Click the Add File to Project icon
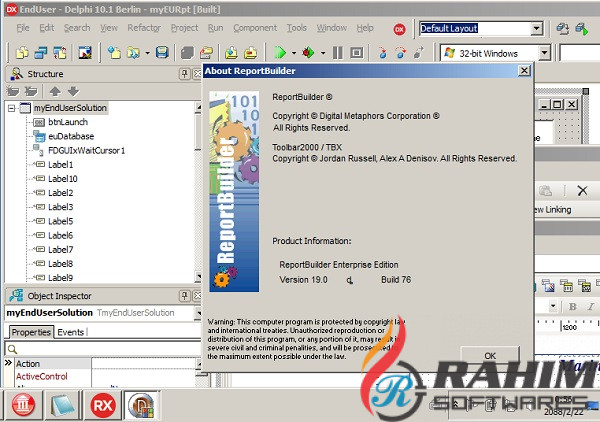Screen dimensions: 600x422 [231, 52]
